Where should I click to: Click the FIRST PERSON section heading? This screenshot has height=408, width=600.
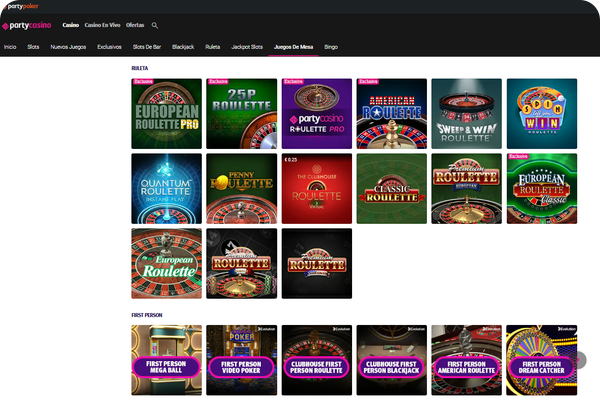click(x=147, y=315)
